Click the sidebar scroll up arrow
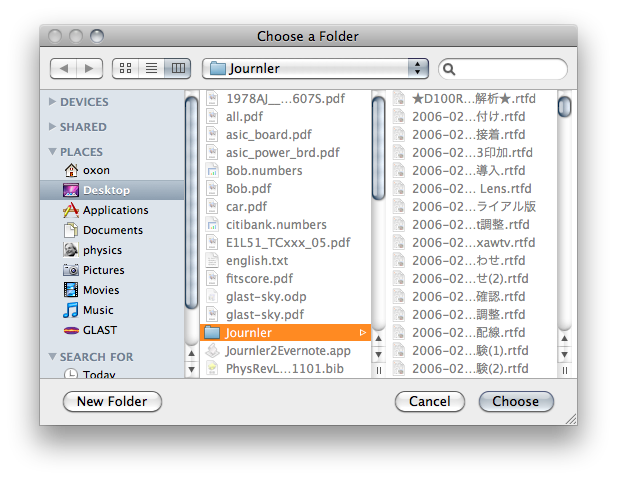The height and width of the screenshot is (480, 617). point(191,353)
